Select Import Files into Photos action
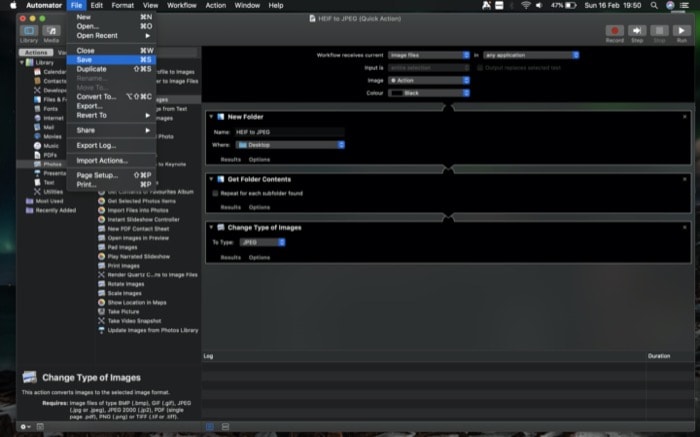 click(133, 210)
